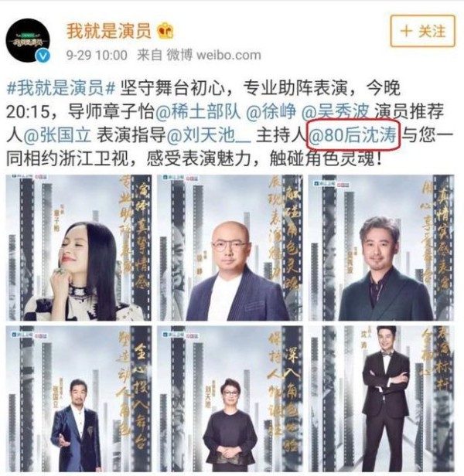Tap the crown member icon beside the username
This screenshot has width=464, height=476.
coord(165,31)
